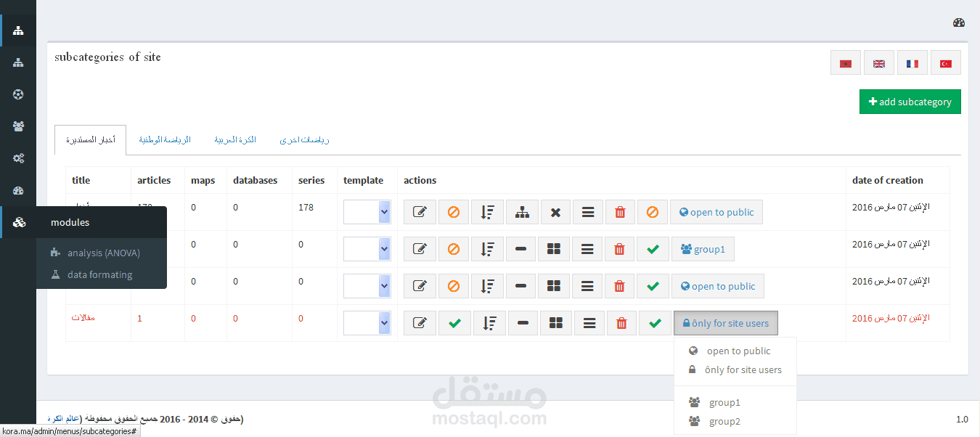Choose group1 from the dropdown menu
The width and height of the screenshot is (980, 437).
[x=735, y=402]
